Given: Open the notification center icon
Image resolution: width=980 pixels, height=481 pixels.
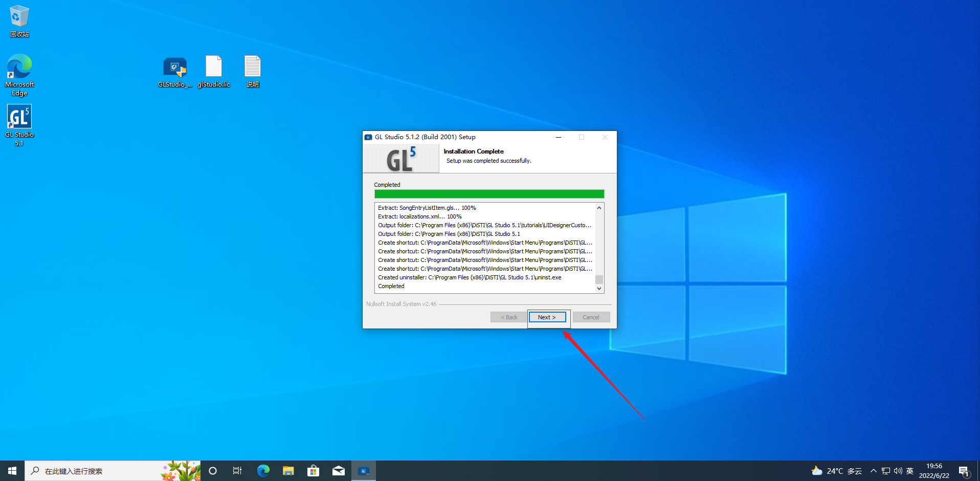Looking at the screenshot, I should (964, 471).
